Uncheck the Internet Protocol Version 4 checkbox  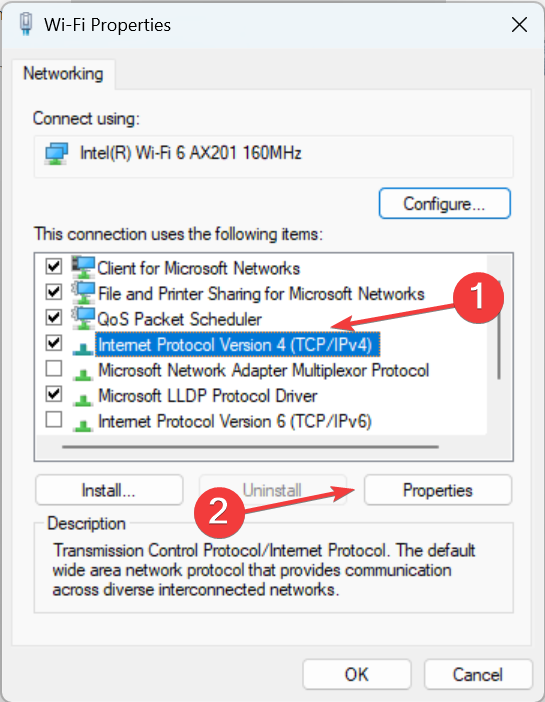click(x=54, y=343)
